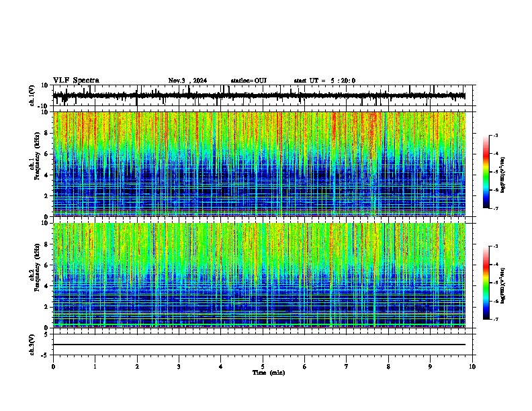Select the "start UT = 5 : 20: 0" text
Viewport: 532px width, 411px height.
(324, 81)
